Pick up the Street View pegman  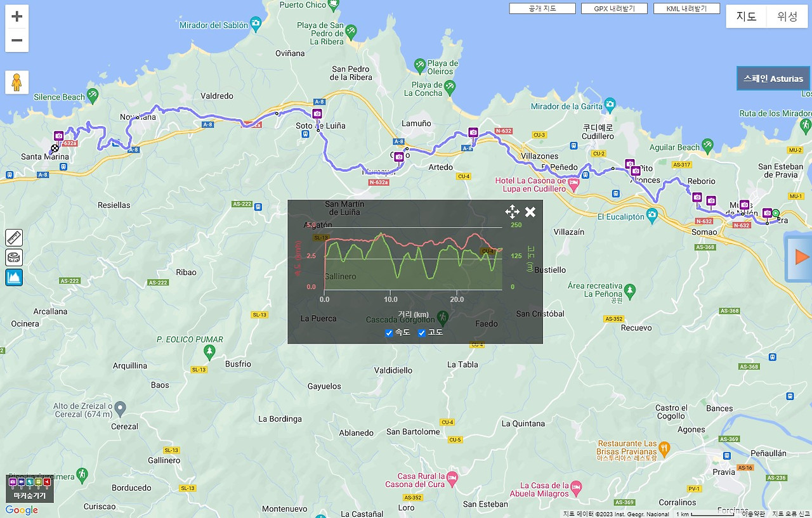[x=17, y=82]
